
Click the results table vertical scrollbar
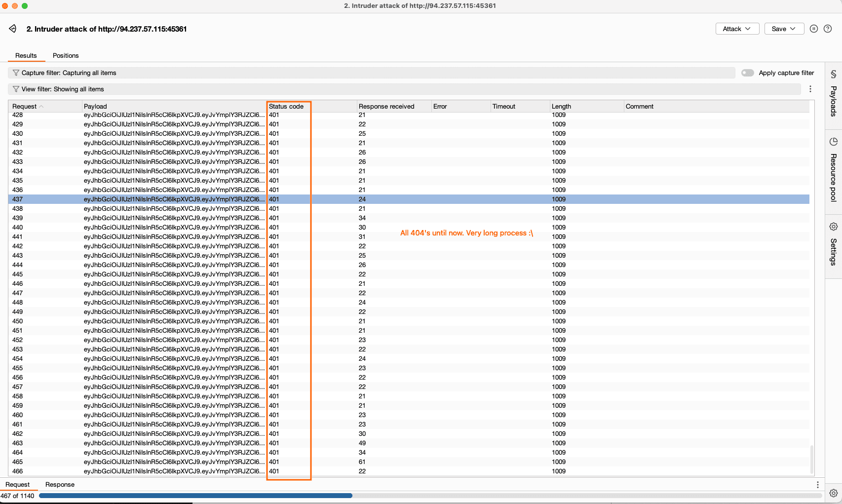click(x=812, y=459)
